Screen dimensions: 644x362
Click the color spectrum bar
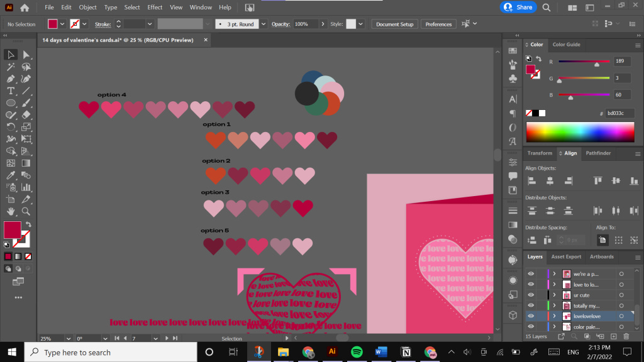click(x=580, y=132)
